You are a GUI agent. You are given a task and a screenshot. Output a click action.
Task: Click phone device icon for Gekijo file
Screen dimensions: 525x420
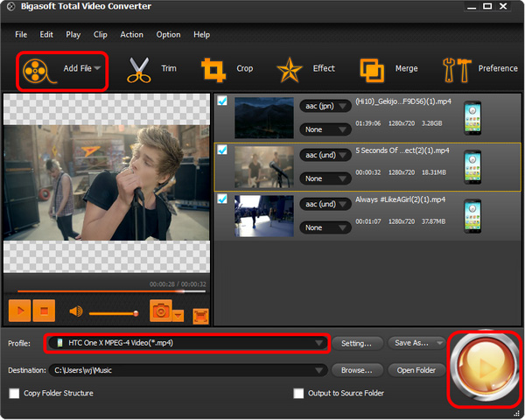coord(472,118)
